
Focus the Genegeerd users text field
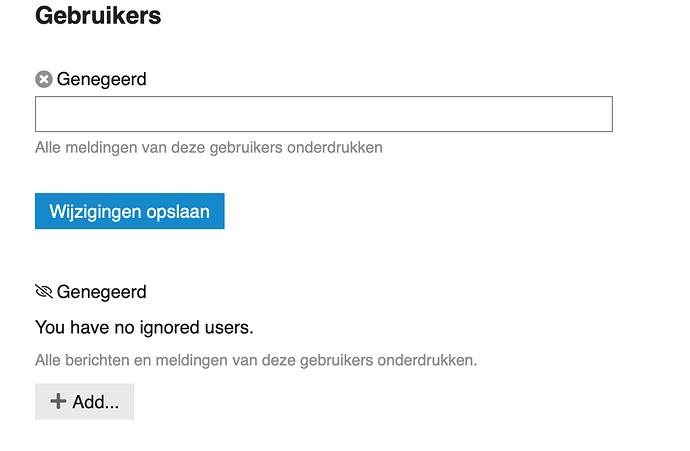[324, 114]
